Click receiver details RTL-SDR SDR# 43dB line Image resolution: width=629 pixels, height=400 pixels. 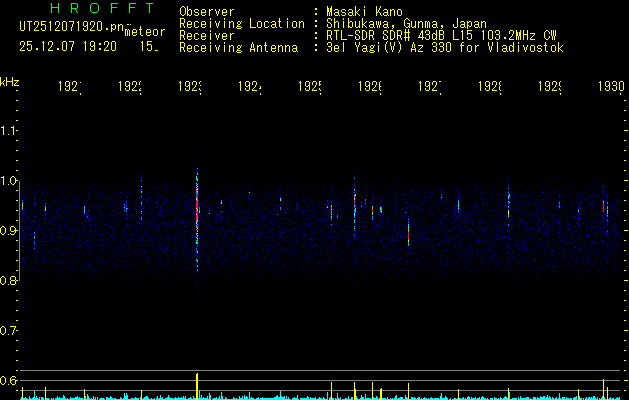pyautogui.click(x=441, y=36)
